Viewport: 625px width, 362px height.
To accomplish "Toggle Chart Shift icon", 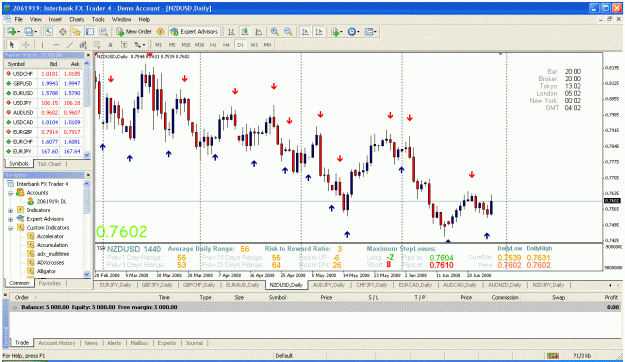I will coord(319,31).
